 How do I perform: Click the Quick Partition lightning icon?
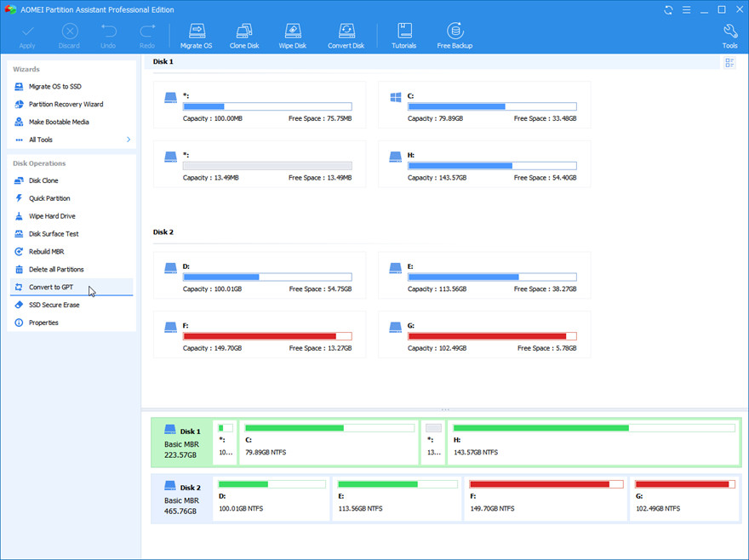pyautogui.click(x=19, y=198)
